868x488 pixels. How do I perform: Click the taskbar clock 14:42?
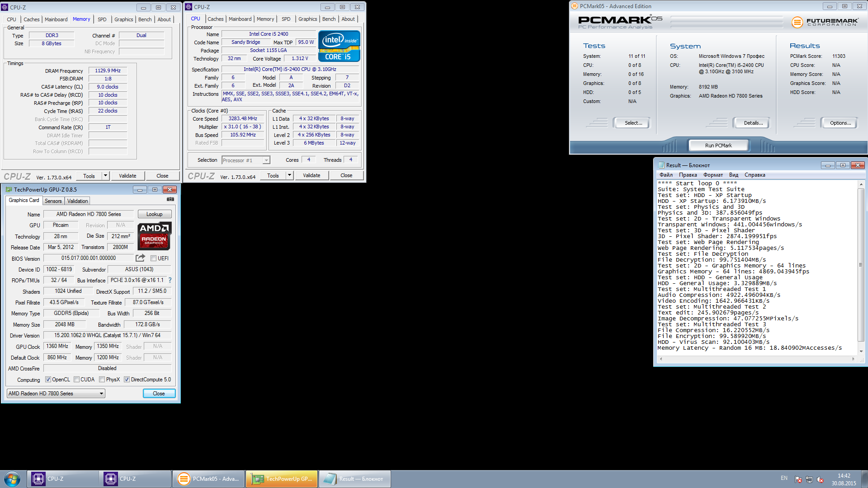coord(844,476)
